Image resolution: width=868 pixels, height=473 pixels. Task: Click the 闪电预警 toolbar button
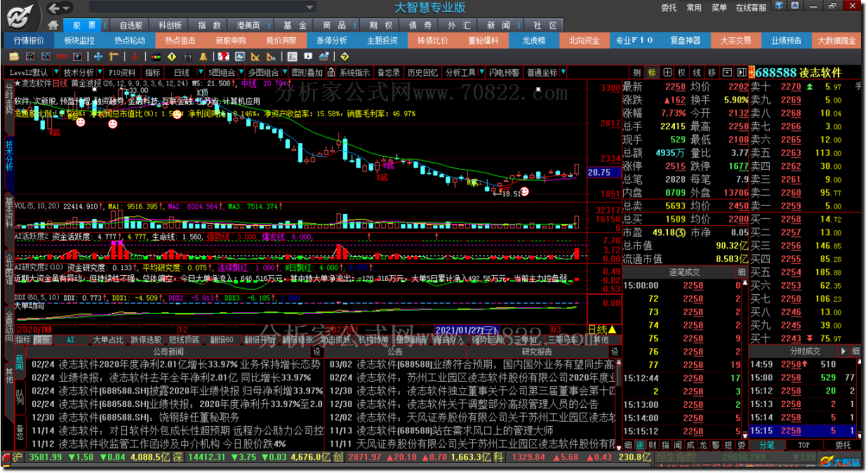click(x=505, y=72)
